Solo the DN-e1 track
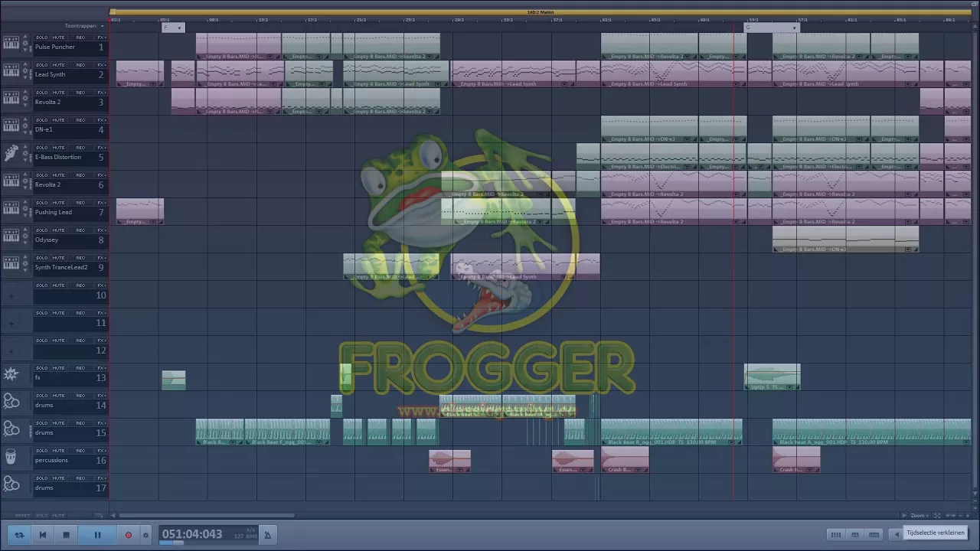The image size is (980, 551). pyautogui.click(x=41, y=120)
